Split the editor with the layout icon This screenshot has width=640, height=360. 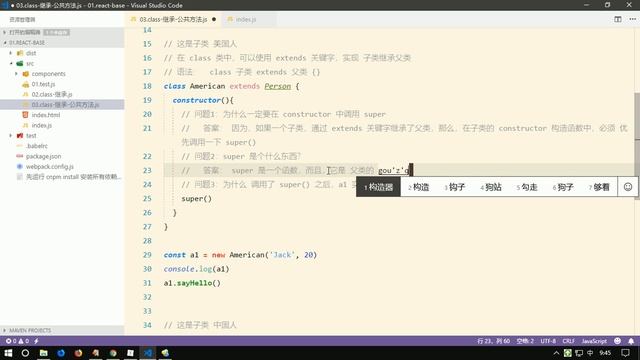(x=618, y=19)
